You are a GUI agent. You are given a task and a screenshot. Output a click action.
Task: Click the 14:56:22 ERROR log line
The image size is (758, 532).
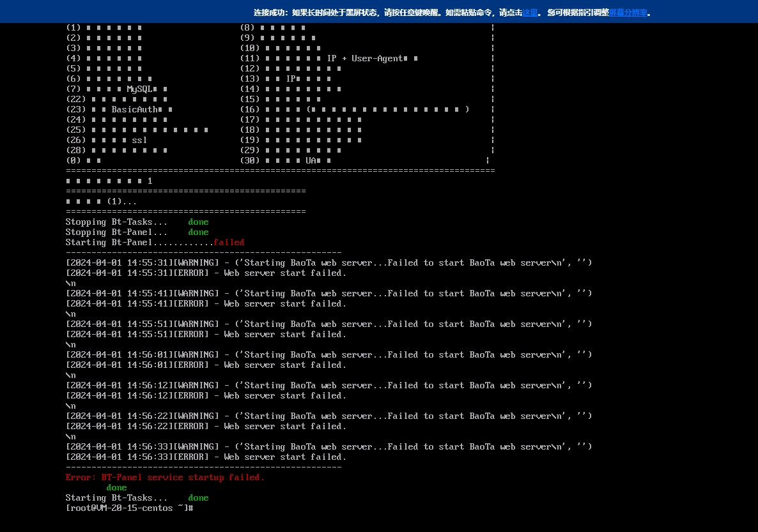(206, 427)
